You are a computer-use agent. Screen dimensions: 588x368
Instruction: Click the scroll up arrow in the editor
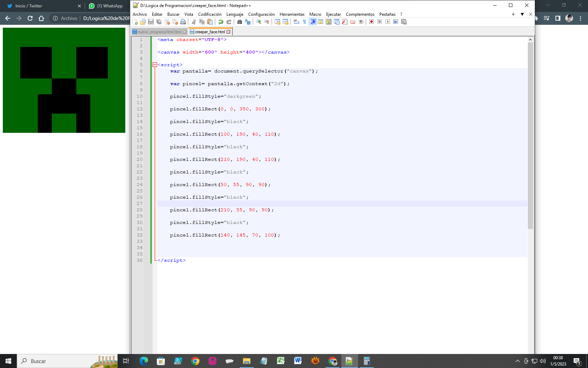(530, 40)
